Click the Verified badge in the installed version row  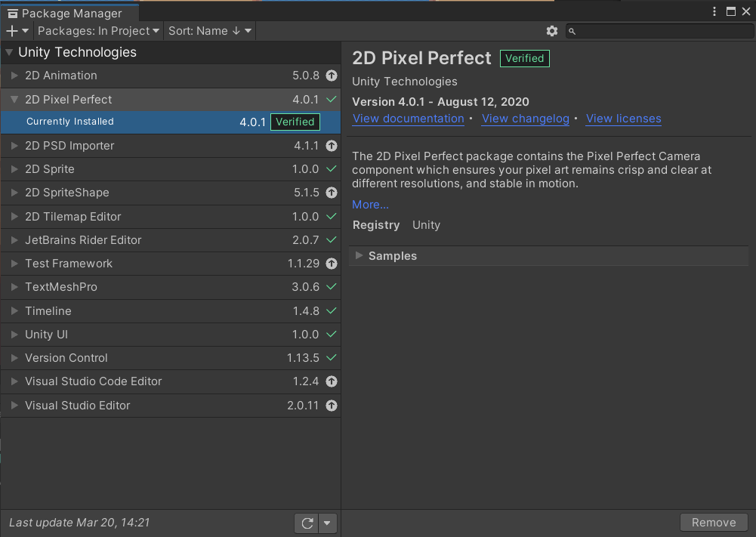(x=295, y=122)
